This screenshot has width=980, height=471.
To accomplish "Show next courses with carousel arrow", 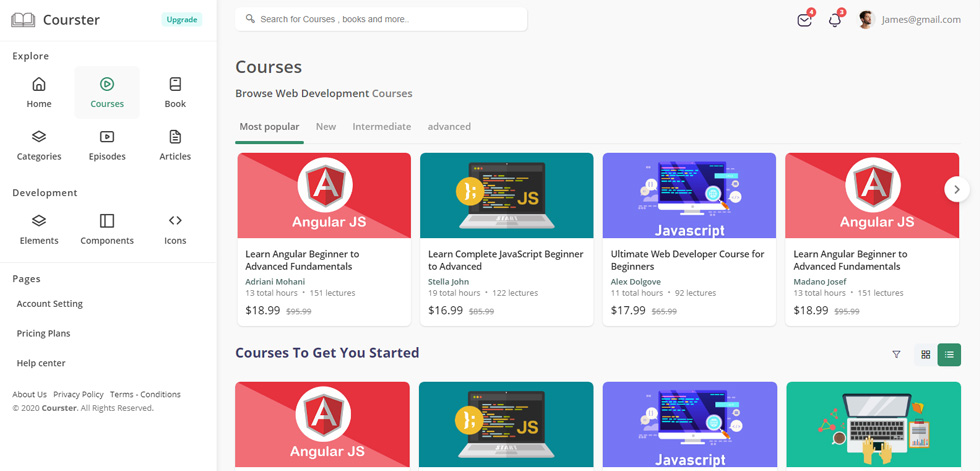I will point(957,189).
